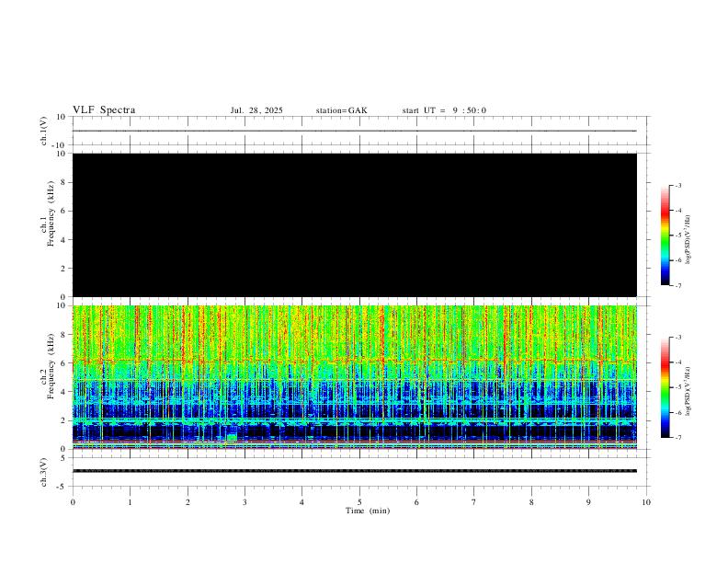
Task: Click the ch.1 voltage waveform trace
Action: 355,131
